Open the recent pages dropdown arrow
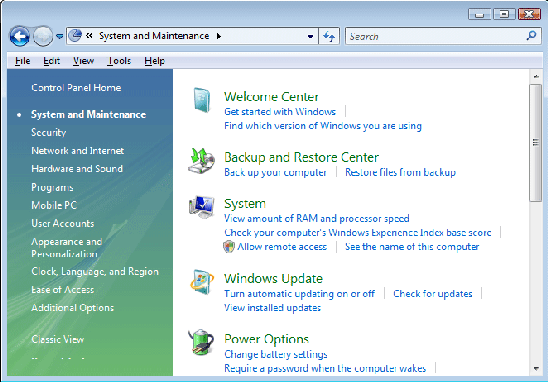Image resolution: width=548 pixels, height=382 pixels. (60, 36)
